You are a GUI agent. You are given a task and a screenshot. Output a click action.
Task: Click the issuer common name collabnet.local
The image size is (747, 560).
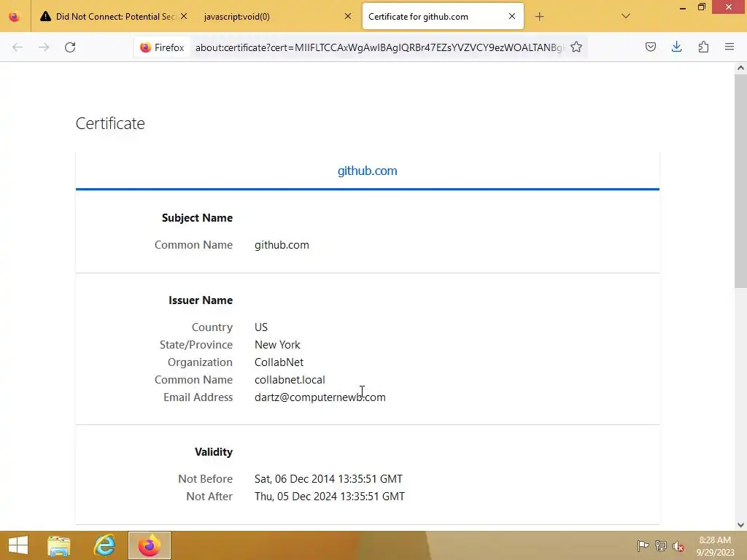click(290, 380)
